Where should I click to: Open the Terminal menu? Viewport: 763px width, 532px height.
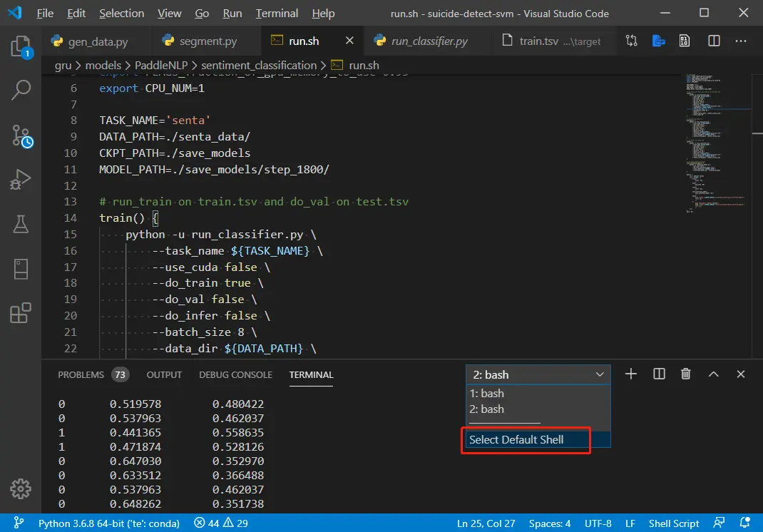click(x=277, y=13)
